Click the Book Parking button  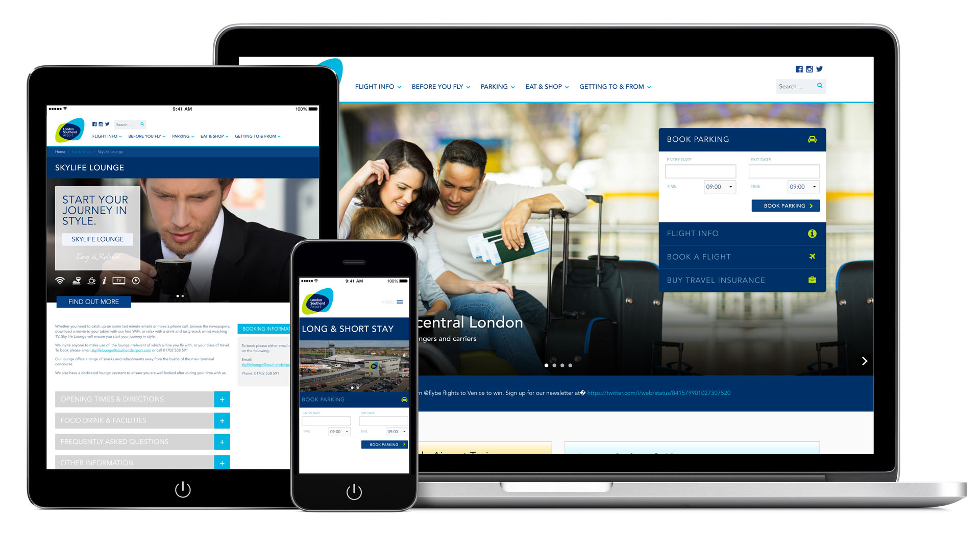point(784,206)
